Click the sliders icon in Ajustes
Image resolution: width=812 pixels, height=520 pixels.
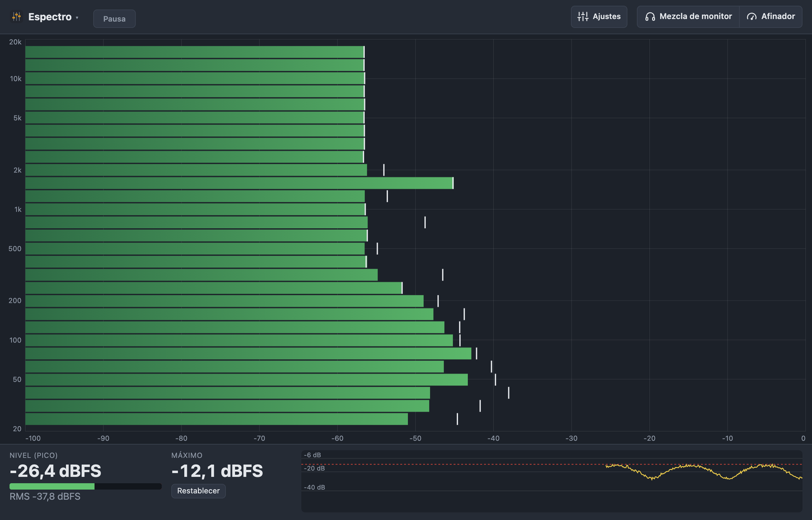pos(583,17)
